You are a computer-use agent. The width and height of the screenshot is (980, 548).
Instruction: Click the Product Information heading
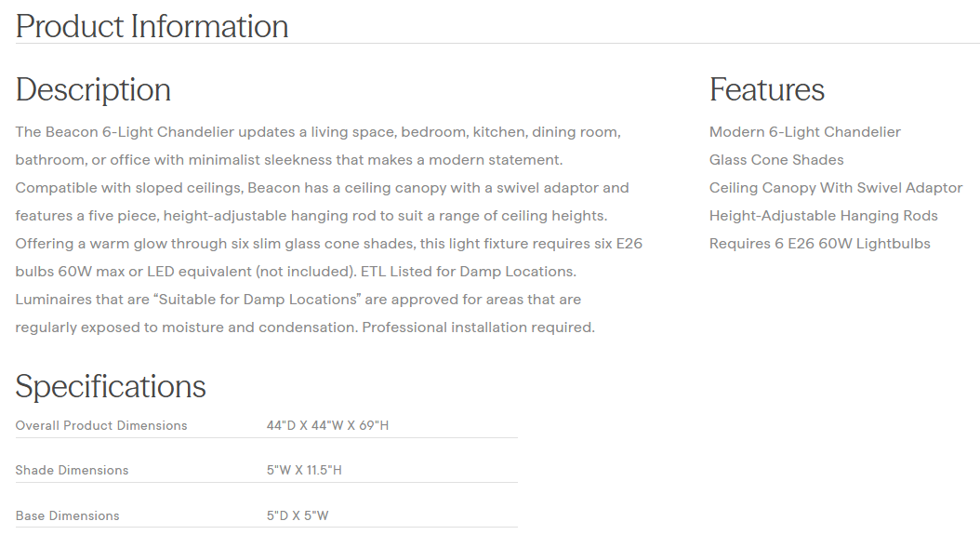pyautogui.click(x=152, y=26)
